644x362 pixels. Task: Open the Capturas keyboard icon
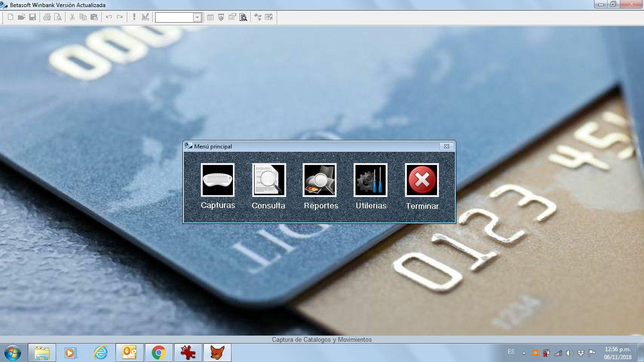click(217, 180)
